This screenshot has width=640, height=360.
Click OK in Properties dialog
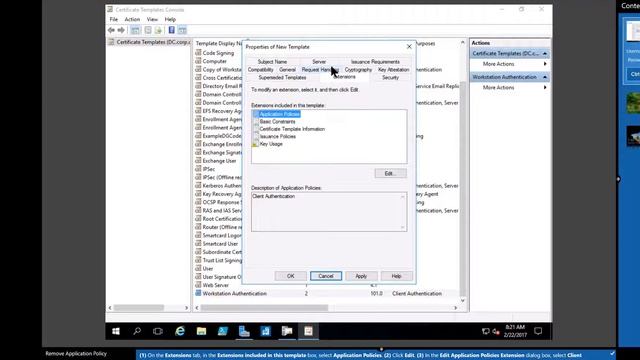pyautogui.click(x=291, y=276)
